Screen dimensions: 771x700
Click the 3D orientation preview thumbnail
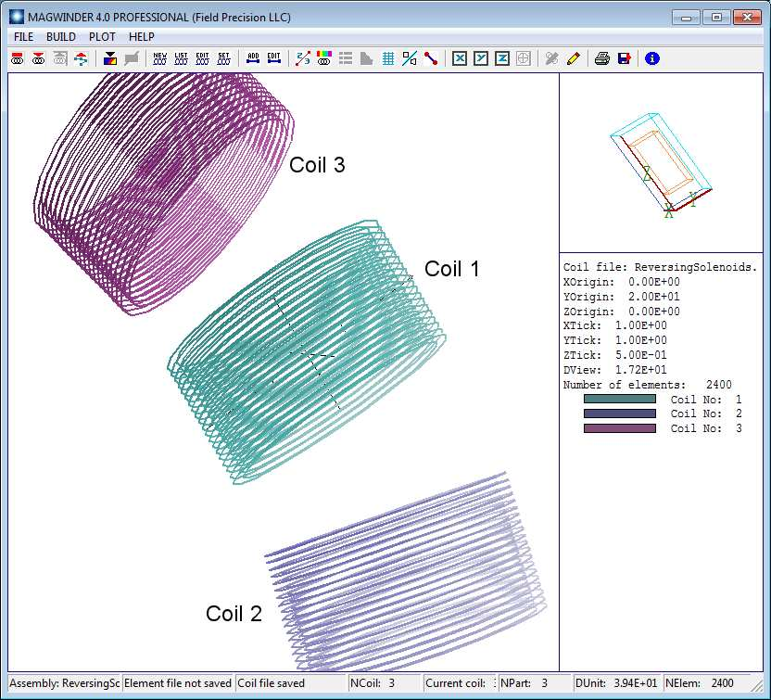click(661, 162)
